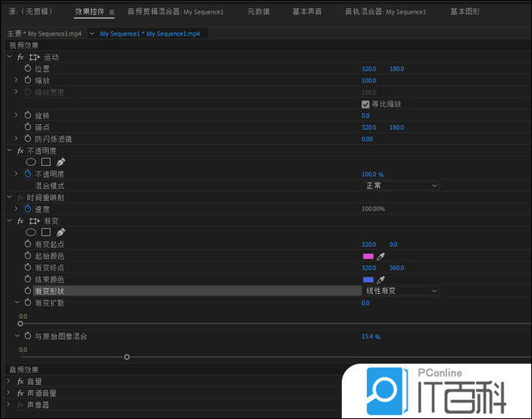Expand the 防闪烁滤镜 property

point(16,139)
